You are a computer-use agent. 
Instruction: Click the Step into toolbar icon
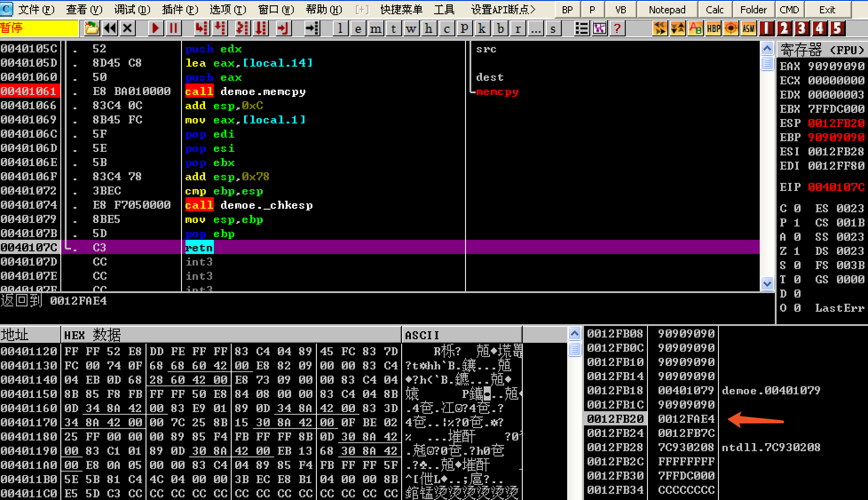(201, 29)
